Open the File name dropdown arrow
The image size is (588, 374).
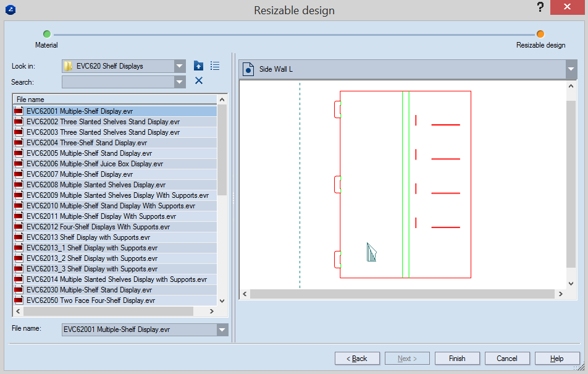tap(222, 329)
